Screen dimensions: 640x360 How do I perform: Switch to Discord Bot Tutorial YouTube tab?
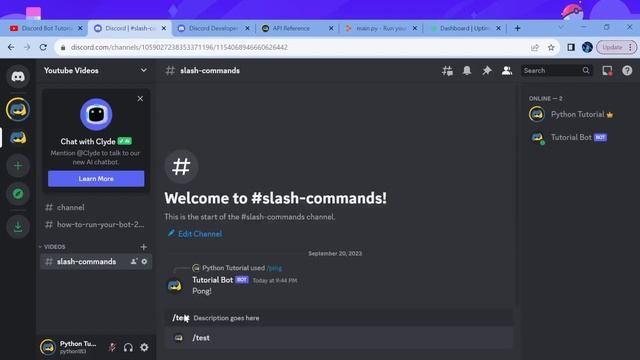point(46,28)
